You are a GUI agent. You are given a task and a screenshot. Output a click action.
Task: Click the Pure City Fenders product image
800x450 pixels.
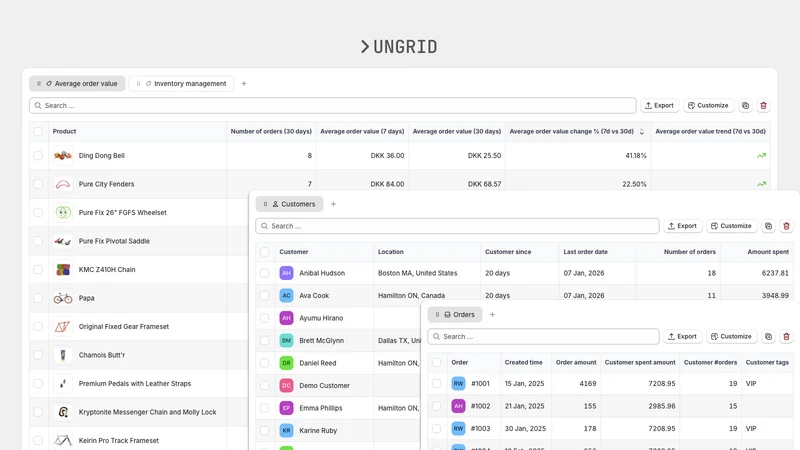click(x=63, y=184)
